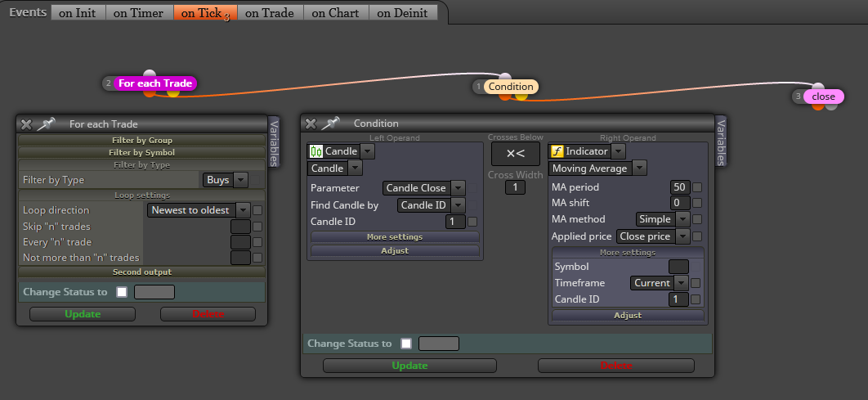The image size is (868, 400).
Task: Close the Condition panel with X icon
Action: tap(311, 124)
